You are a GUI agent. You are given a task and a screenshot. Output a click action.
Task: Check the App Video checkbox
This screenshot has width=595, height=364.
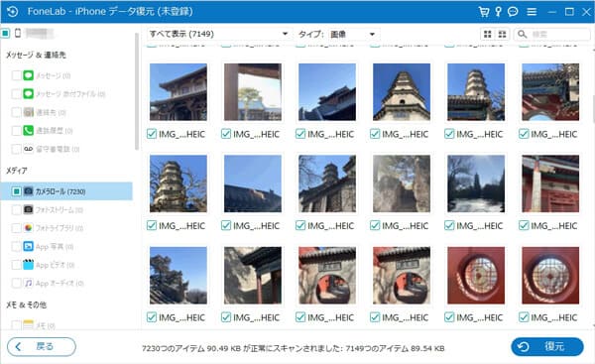[16, 265]
